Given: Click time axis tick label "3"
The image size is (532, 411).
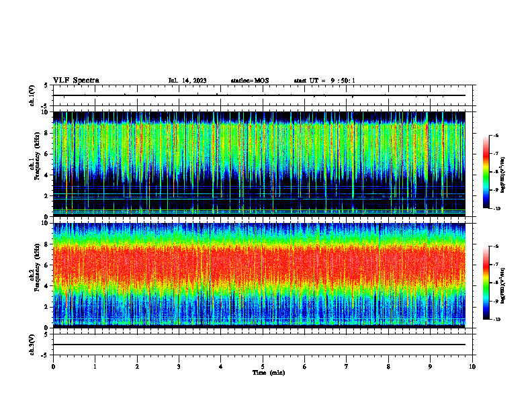Looking at the screenshot, I should 179,367.
